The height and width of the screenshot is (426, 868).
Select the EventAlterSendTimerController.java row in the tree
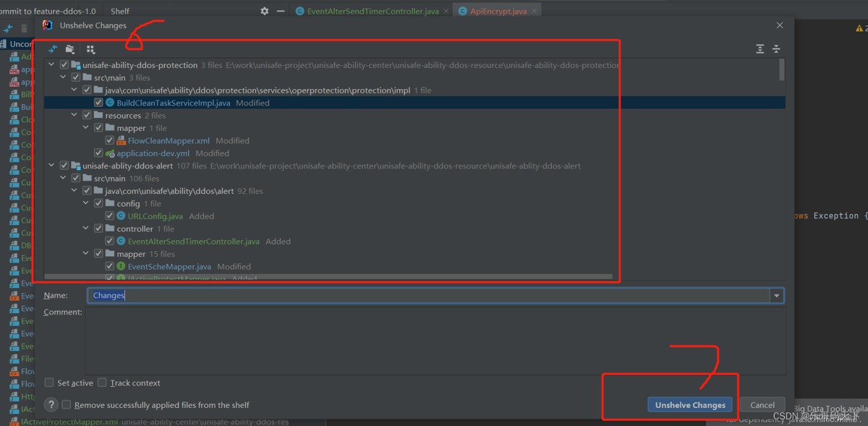coord(414,242)
